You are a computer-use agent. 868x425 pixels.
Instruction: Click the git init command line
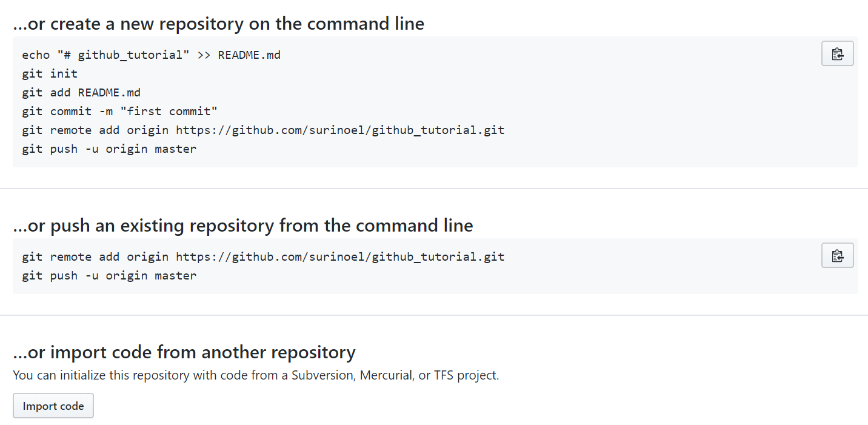(x=50, y=74)
